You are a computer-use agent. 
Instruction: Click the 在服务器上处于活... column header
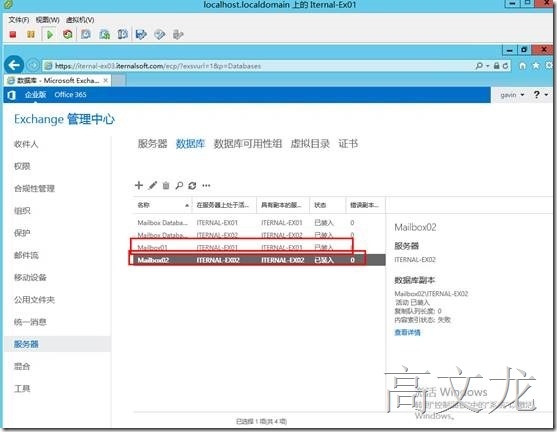224,205
